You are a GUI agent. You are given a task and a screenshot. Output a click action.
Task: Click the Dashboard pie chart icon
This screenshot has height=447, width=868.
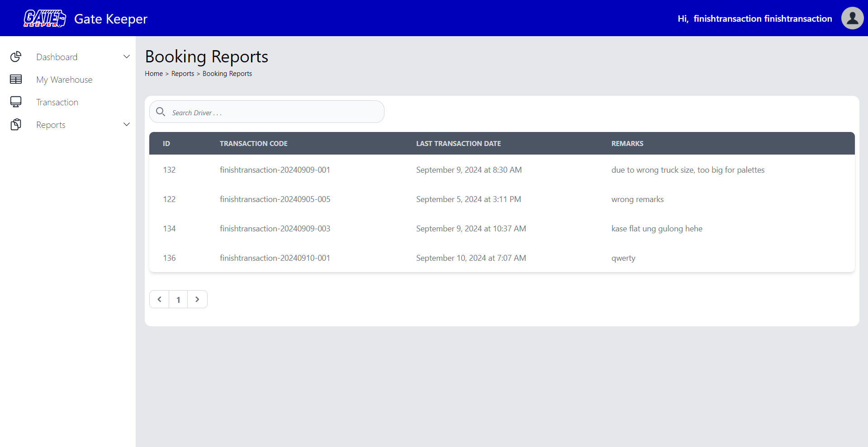click(16, 57)
